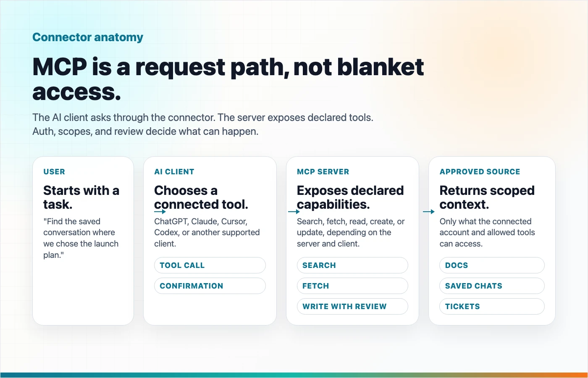Click the USER card label
The height and width of the screenshot is (378, 588).
[54, 172]
